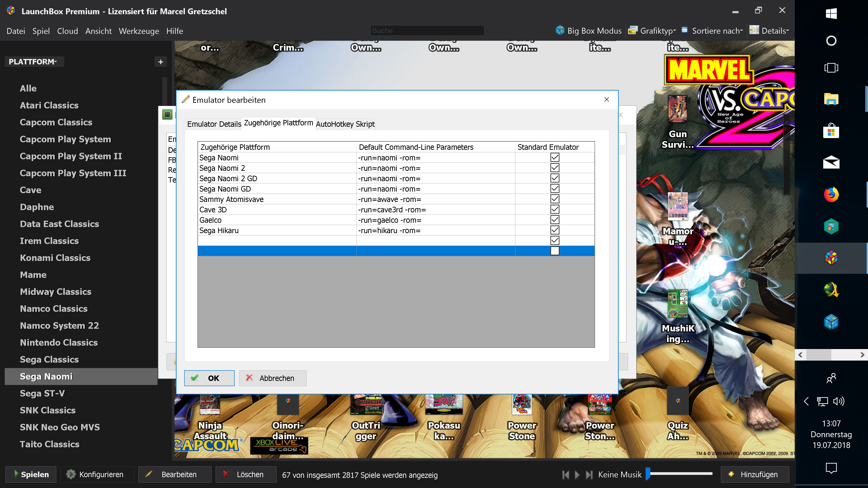Skip to next music track

(589, 475)
